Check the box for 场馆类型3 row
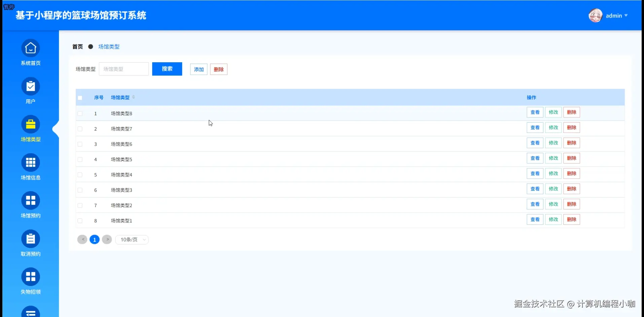The image size is (644, 317). click(80, 190)
